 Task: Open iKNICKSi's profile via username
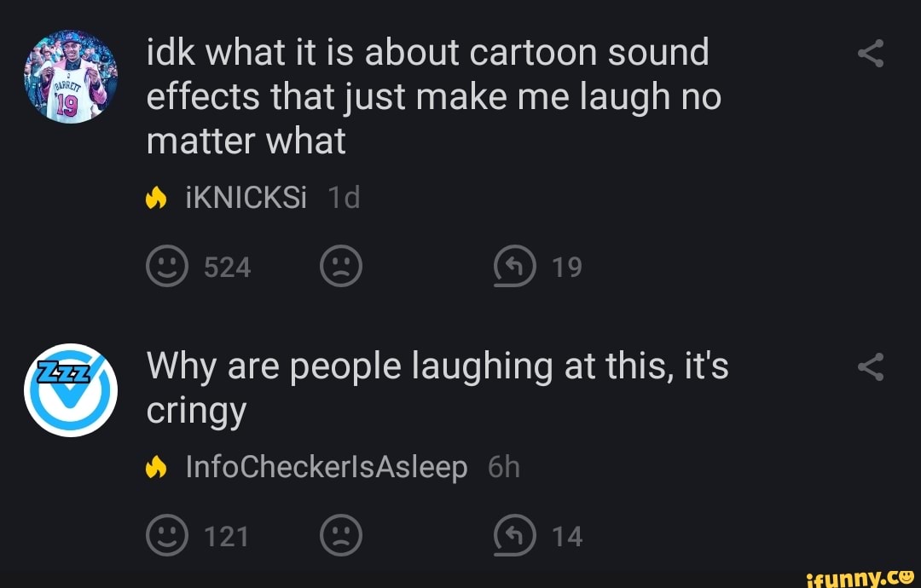246,196
